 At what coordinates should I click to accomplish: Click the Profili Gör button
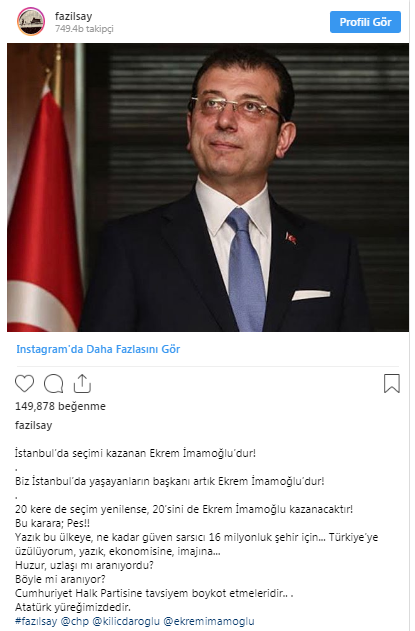click(365, 22)
